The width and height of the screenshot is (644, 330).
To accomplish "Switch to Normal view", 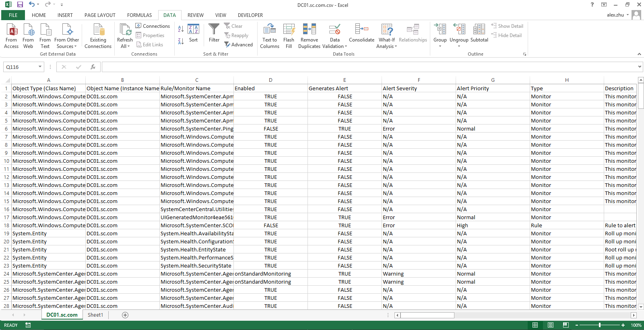I will click(x=535, y=325).
